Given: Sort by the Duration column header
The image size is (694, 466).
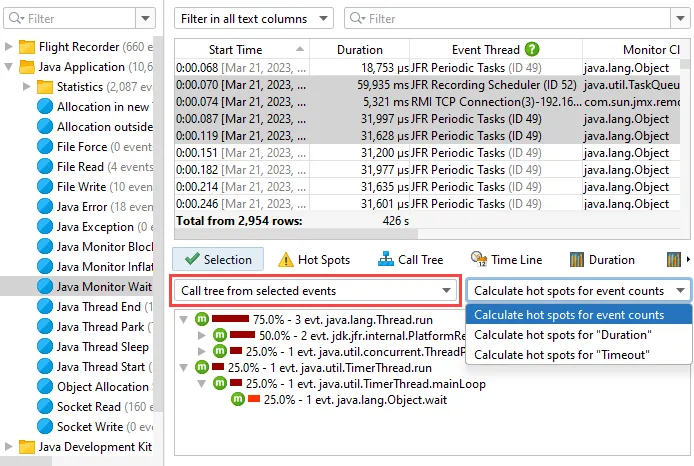Looking at the screenshot, I should click(x=359, y=50).
